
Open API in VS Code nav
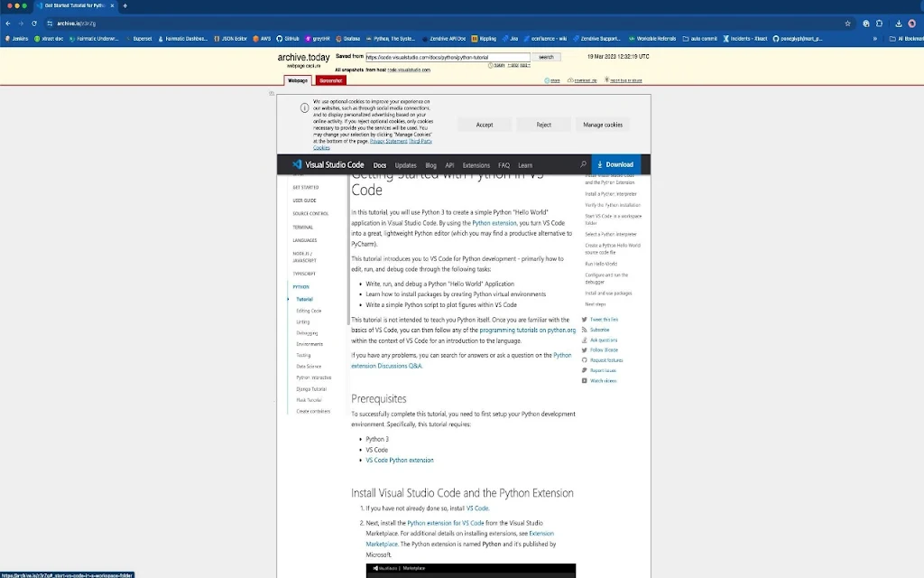(449, 165)
